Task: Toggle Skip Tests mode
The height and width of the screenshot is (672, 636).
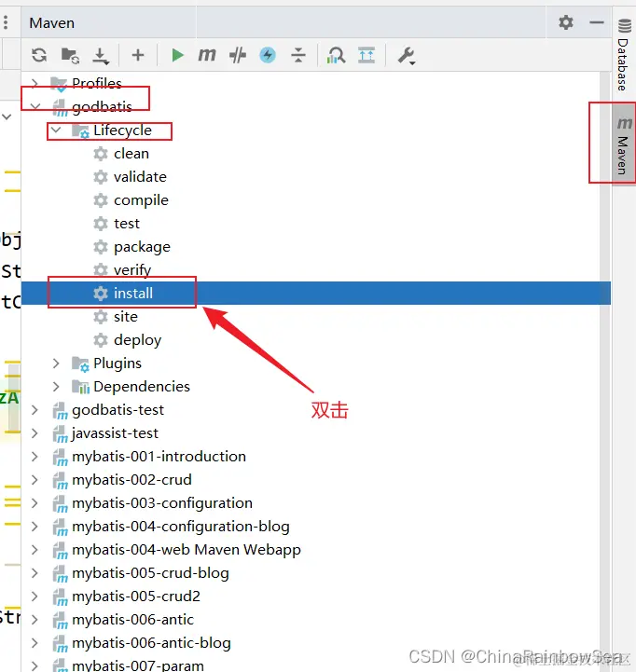Action: tap(238, 55)
